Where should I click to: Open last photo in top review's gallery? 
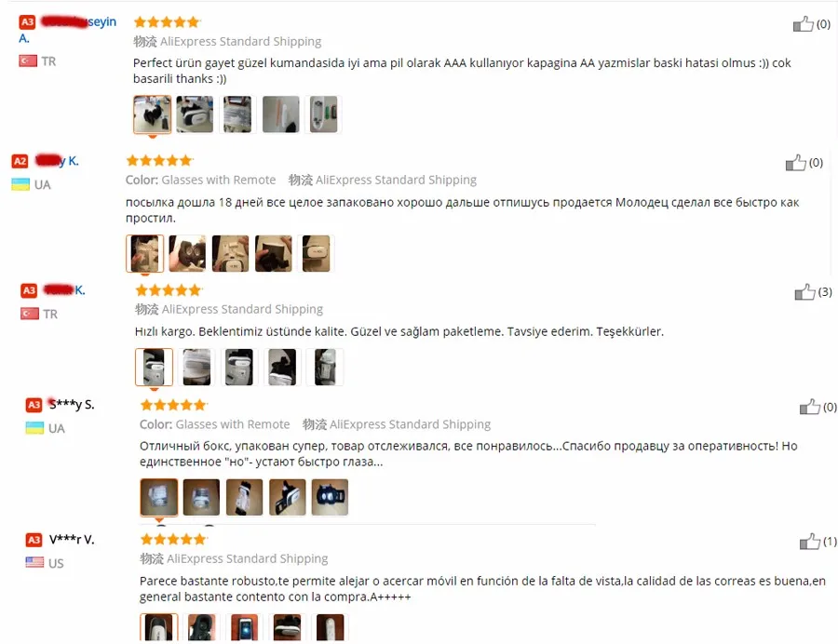pyautogui.click(x=324, y=114)
